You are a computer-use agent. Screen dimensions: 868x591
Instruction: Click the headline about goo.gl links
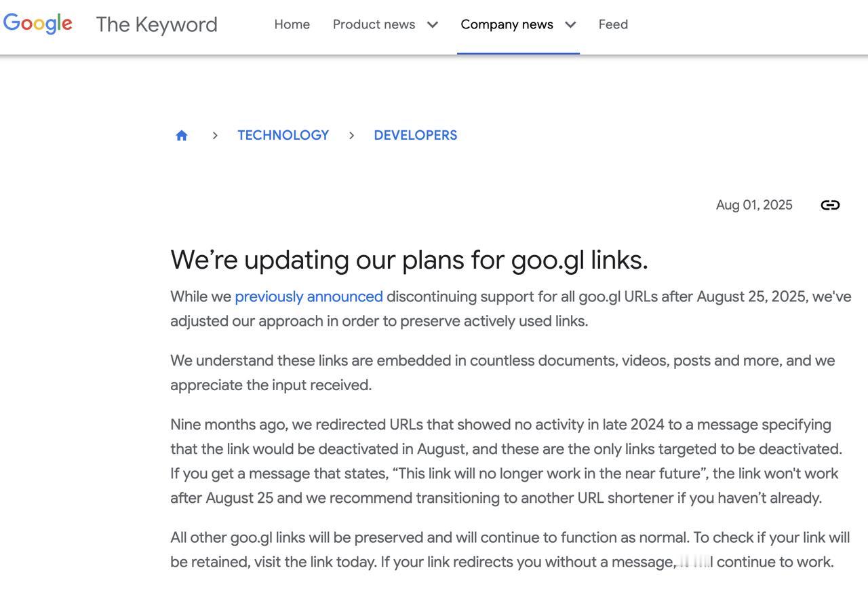[410, 260]
